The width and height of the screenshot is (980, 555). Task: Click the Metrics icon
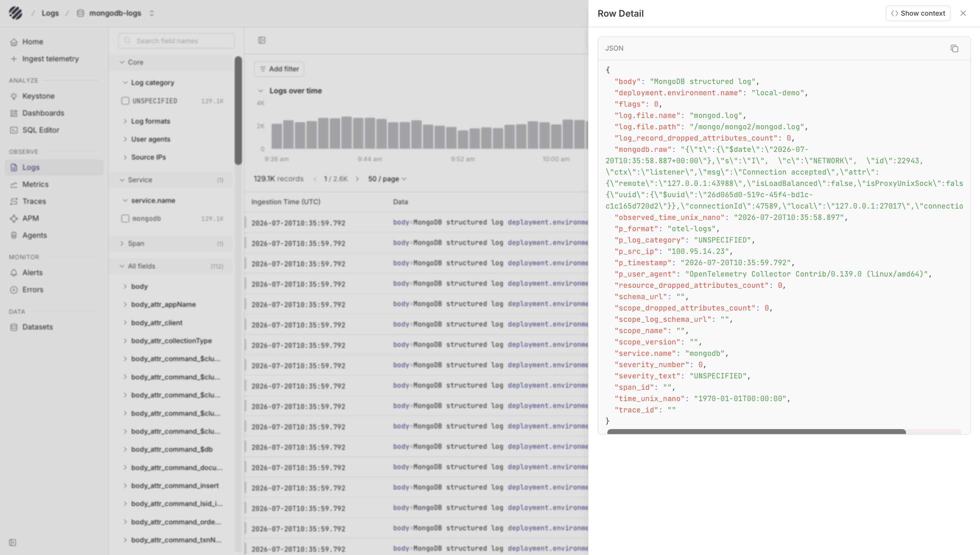tap(14, 185)
